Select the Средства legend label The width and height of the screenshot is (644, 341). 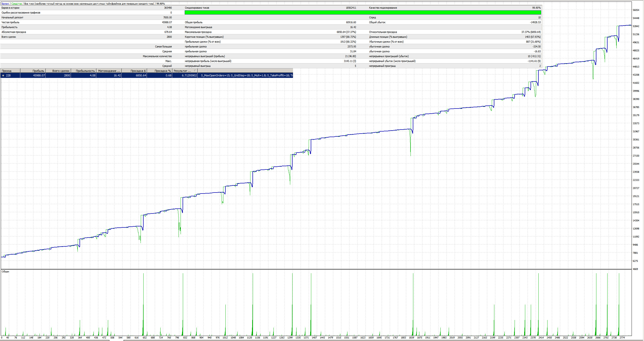tap(17, 4)
